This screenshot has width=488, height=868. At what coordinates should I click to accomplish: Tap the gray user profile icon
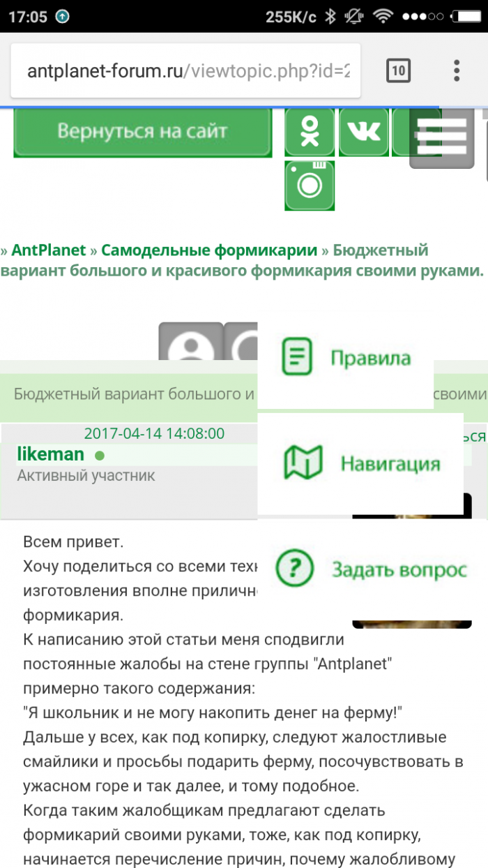[190, 343]
